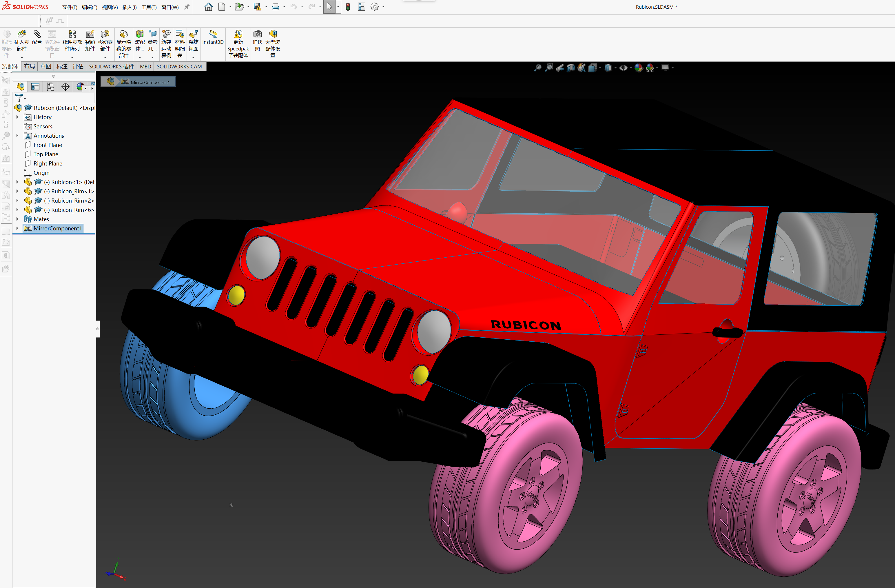Image resolution: width=895 pixels, height=588 pixels.
Task: Open the 文件(F) menu
Action: (70, 7)
